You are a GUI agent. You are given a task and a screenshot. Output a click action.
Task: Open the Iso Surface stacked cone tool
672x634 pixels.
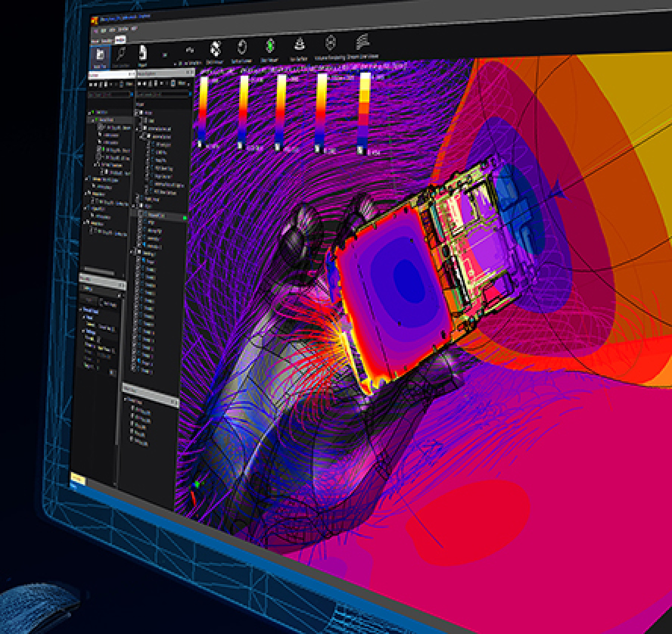coord(300,45)
